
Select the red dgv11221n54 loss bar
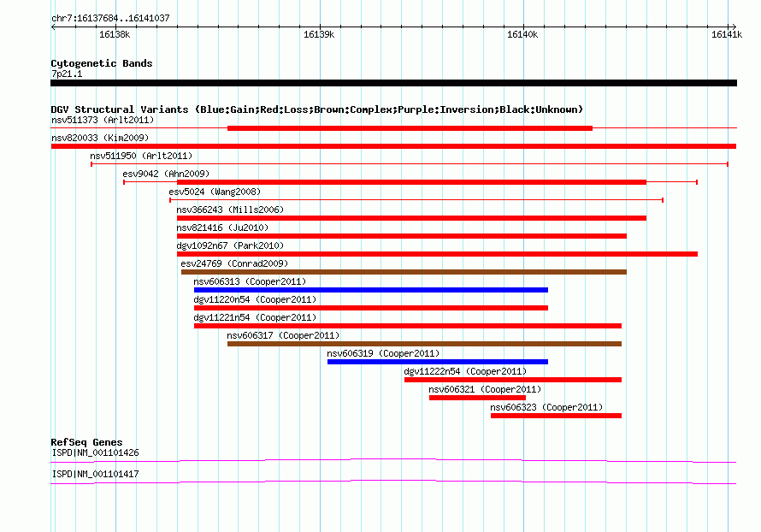point(408,326)
